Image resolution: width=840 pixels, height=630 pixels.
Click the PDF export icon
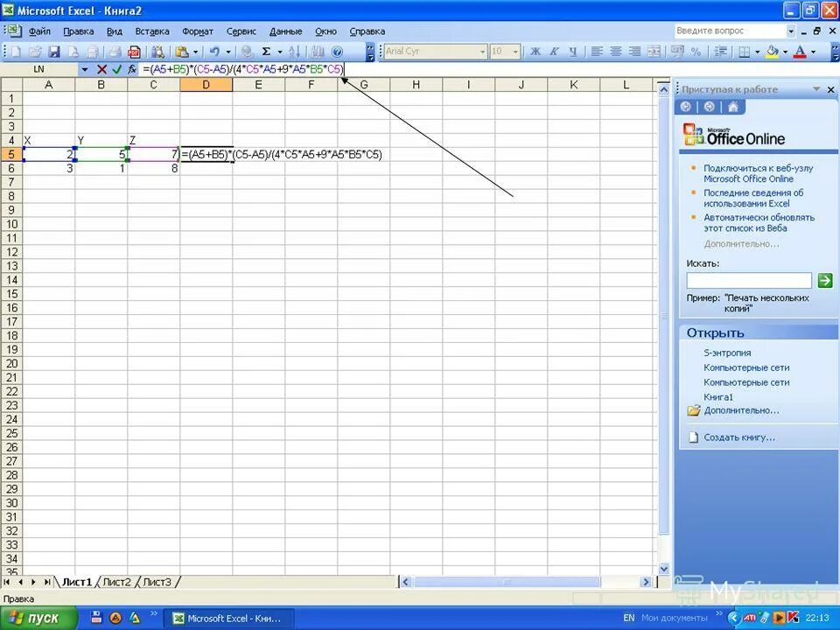[x=134, y=52]
